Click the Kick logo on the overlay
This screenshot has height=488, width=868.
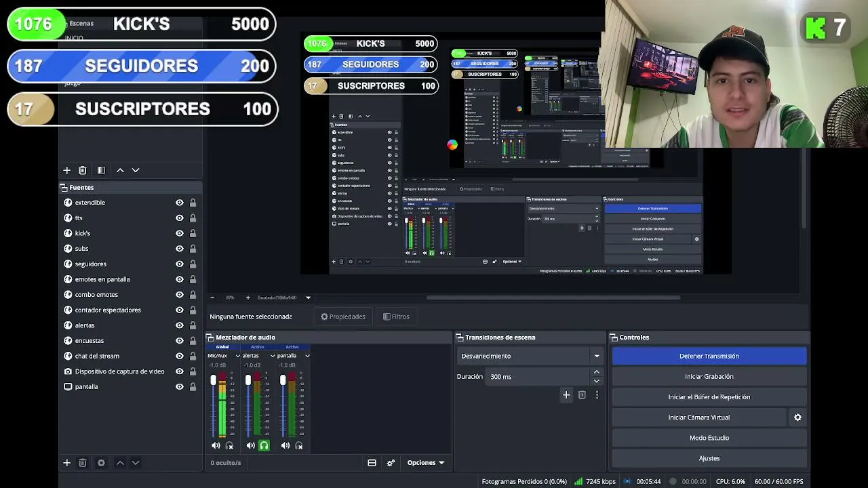[816, 28]
